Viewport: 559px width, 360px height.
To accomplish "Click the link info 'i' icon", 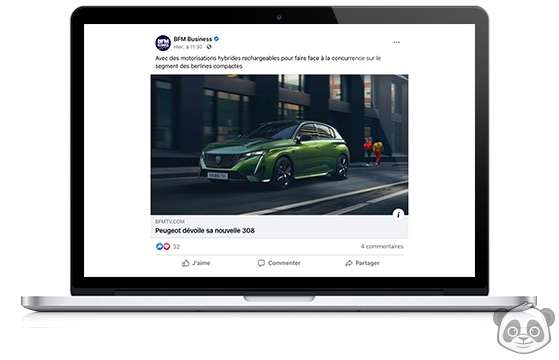I will [398, 214].
